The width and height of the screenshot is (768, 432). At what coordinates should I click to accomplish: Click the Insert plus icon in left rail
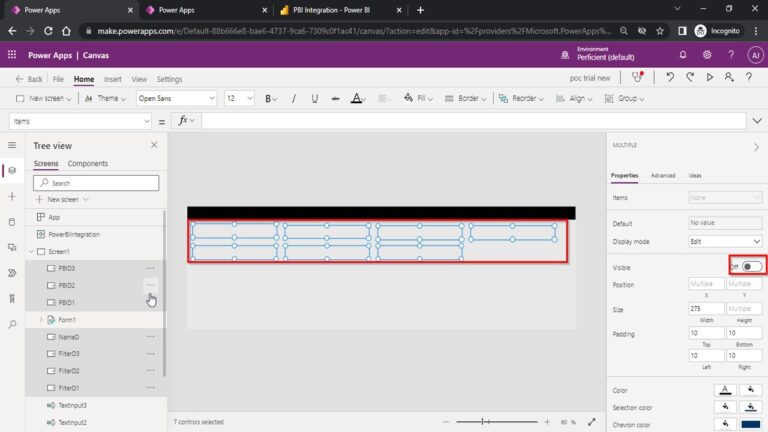[x=12, y=196]
